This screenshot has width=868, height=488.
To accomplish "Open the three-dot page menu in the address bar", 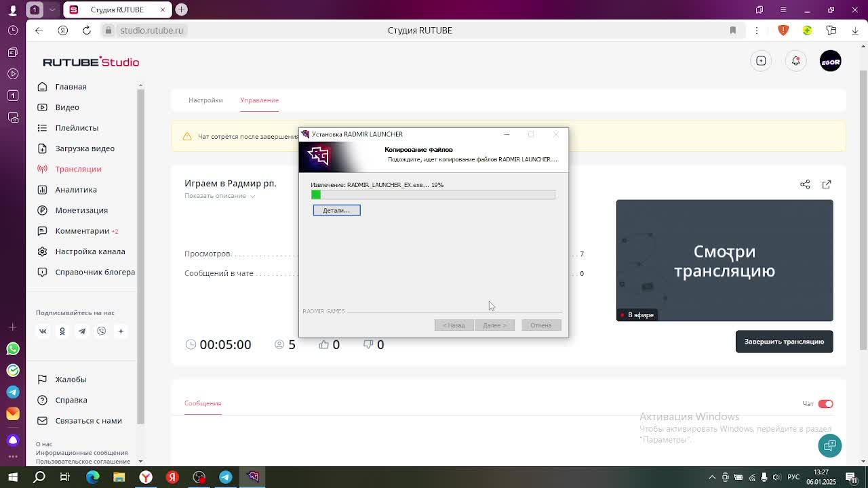I will click(x=757, y=30).
